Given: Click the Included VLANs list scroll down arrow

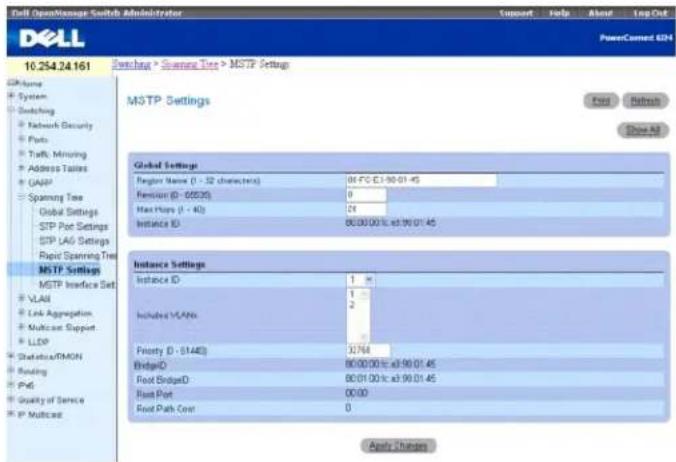Looking at the screenshot, I should coord(364,337).
